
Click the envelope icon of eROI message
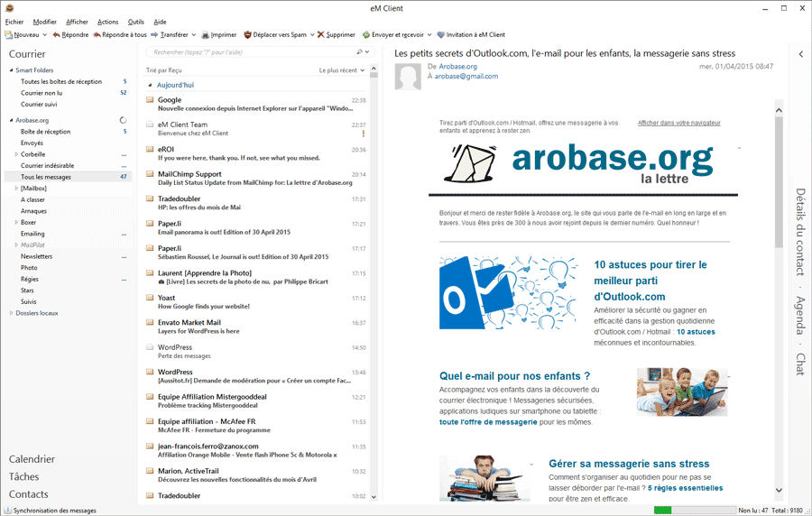coord(150,149)
